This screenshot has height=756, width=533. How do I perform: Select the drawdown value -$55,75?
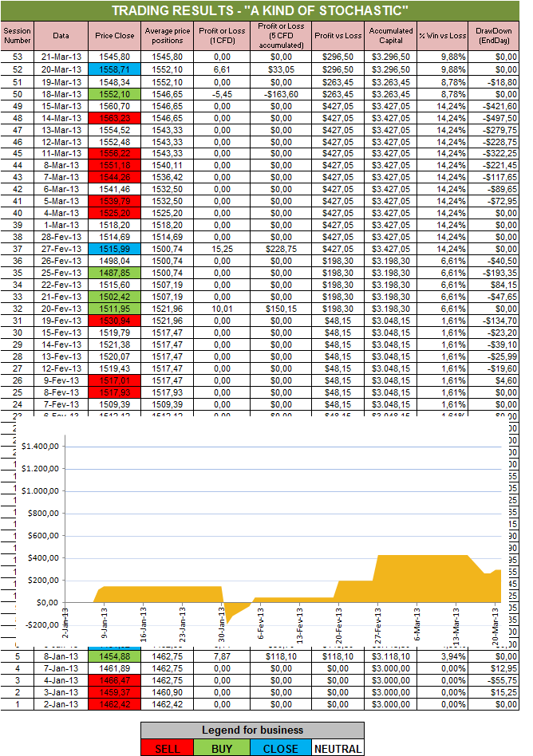[x=493, y=680]
